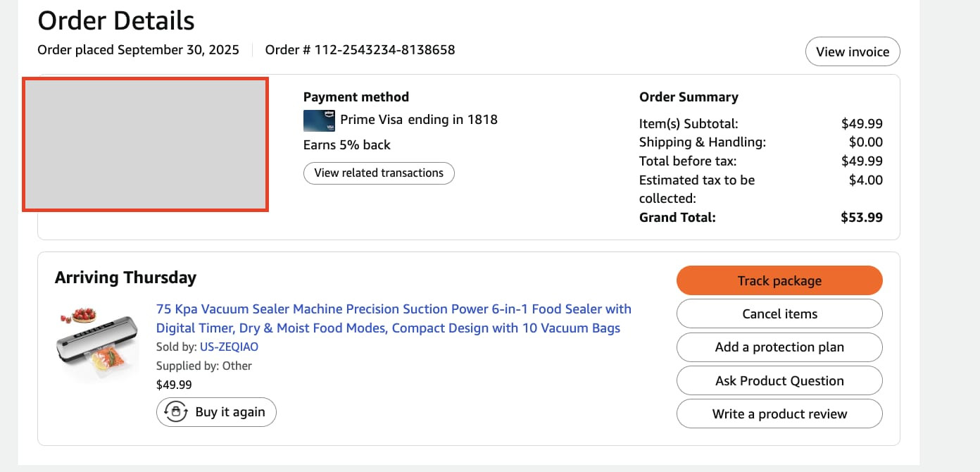Click the Order Details page heading
This screenshot has width=980, height=472.
116,20
